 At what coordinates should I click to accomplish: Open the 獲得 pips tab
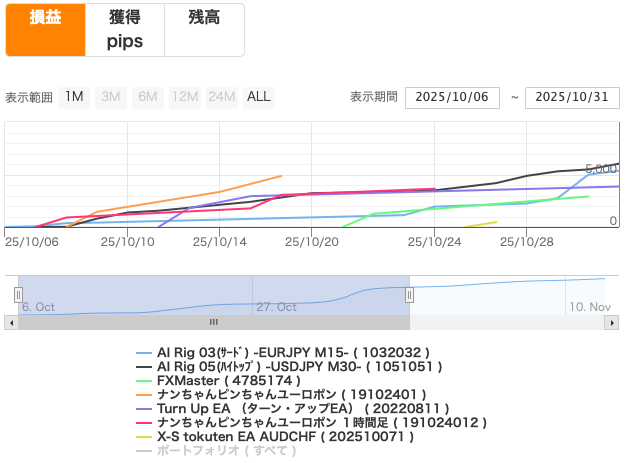(125, 29)
